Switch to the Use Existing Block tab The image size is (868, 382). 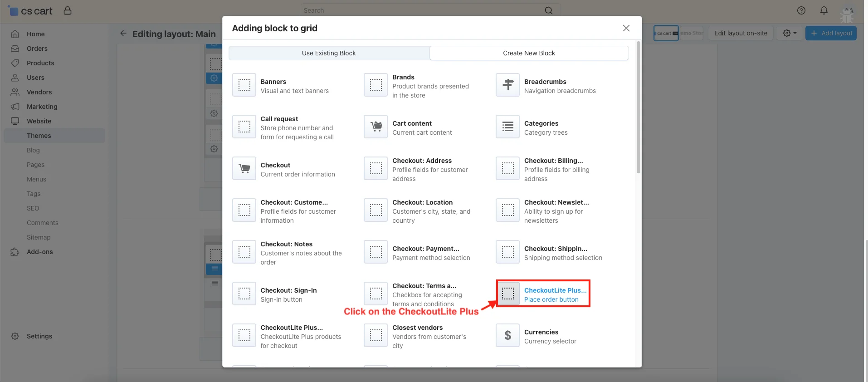[329, 53]
